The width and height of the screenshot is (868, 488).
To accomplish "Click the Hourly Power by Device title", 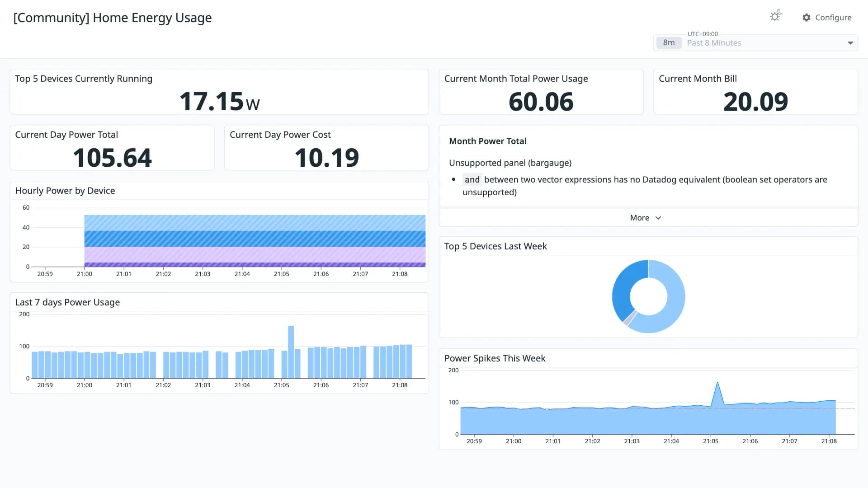I will (x=65, y=191).
